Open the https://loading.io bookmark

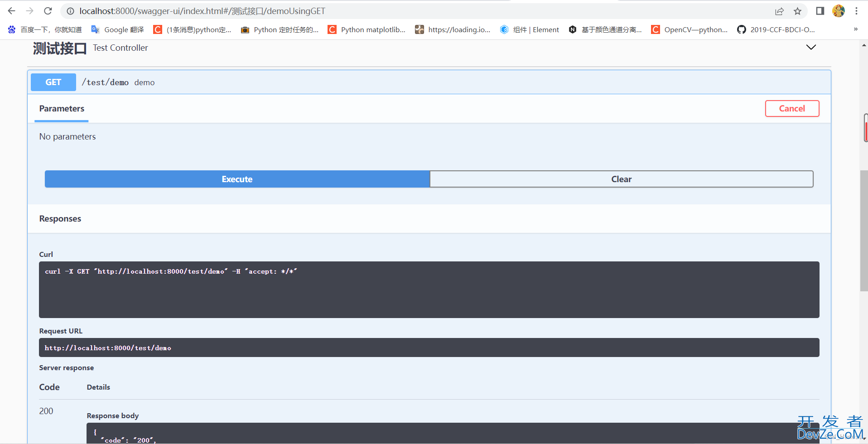pyautogui.click(x=453, y=29)
